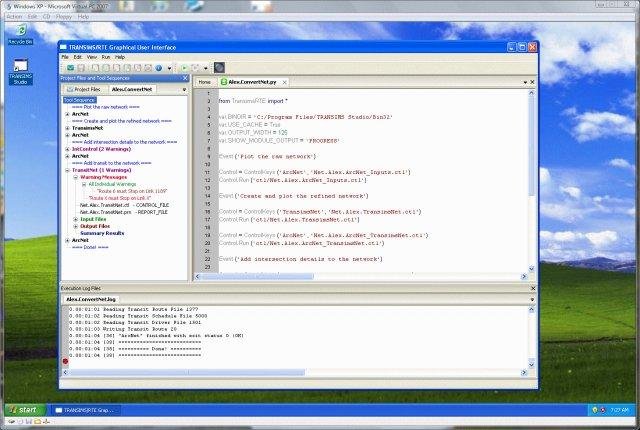Image resolution: width=640 pixels, height=430 pixels.
Task: Select the '==== Plot the raw network ====' row
Action: click(x=106, y=107)
